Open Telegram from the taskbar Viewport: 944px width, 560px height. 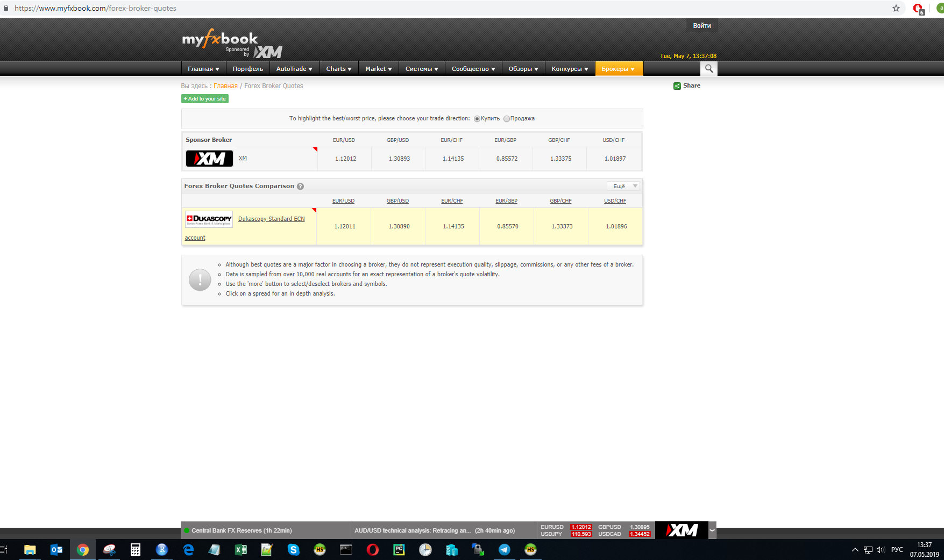pyautogui.click(x=504, y=550)
